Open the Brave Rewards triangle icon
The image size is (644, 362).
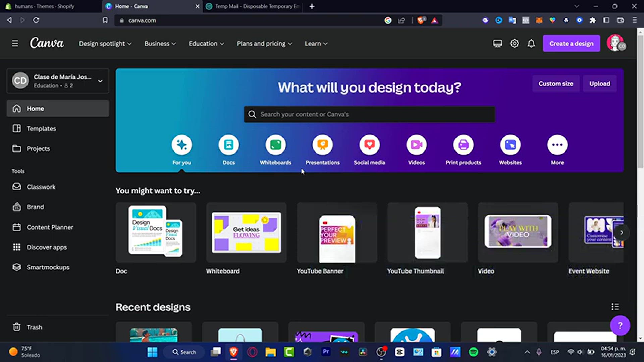435,20
